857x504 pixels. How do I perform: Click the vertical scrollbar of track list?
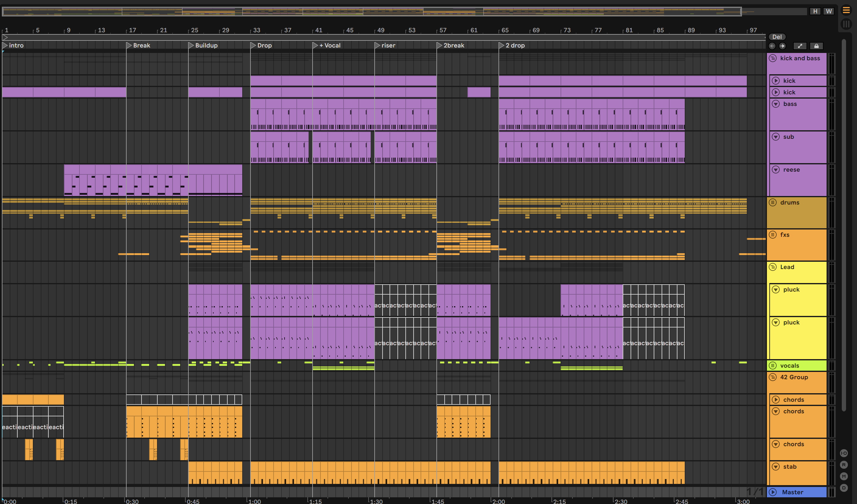844,224
